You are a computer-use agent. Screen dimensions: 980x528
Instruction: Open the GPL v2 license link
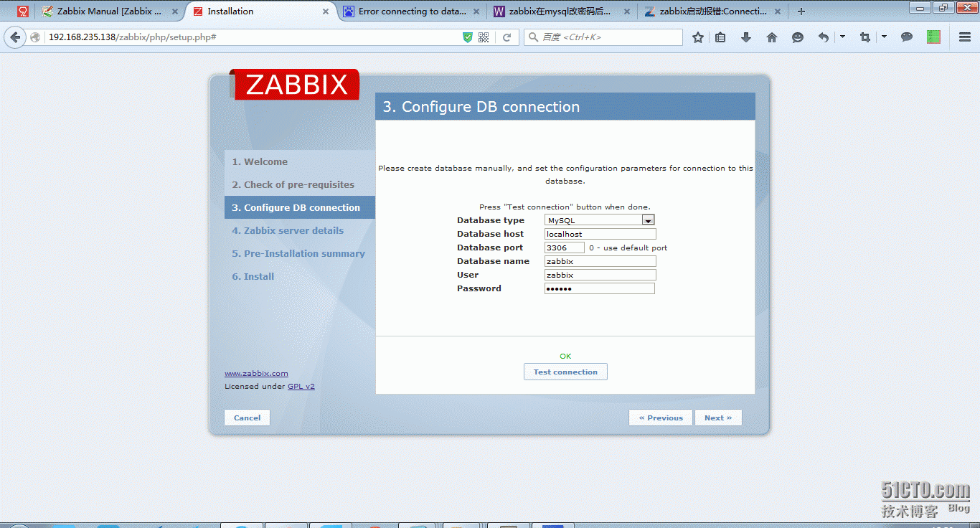[x=301, y=386]
